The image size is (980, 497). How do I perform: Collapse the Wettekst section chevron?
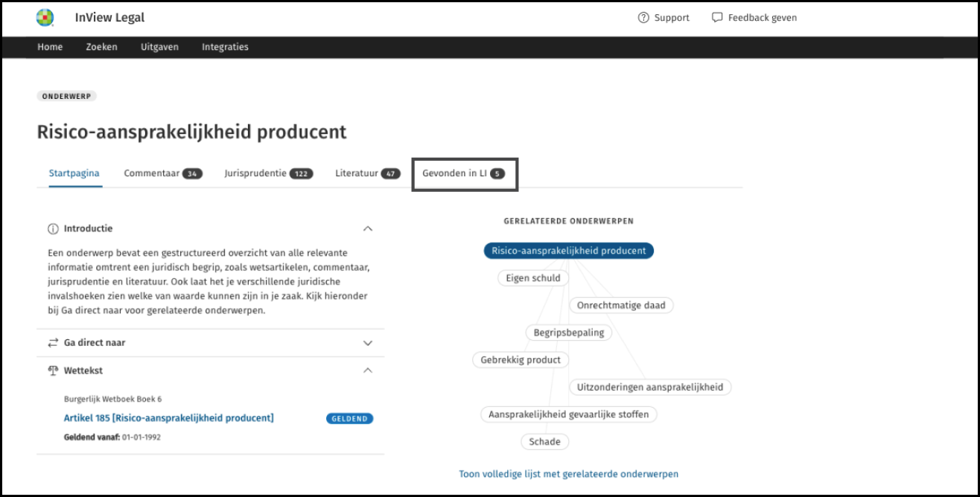(367, 371)
